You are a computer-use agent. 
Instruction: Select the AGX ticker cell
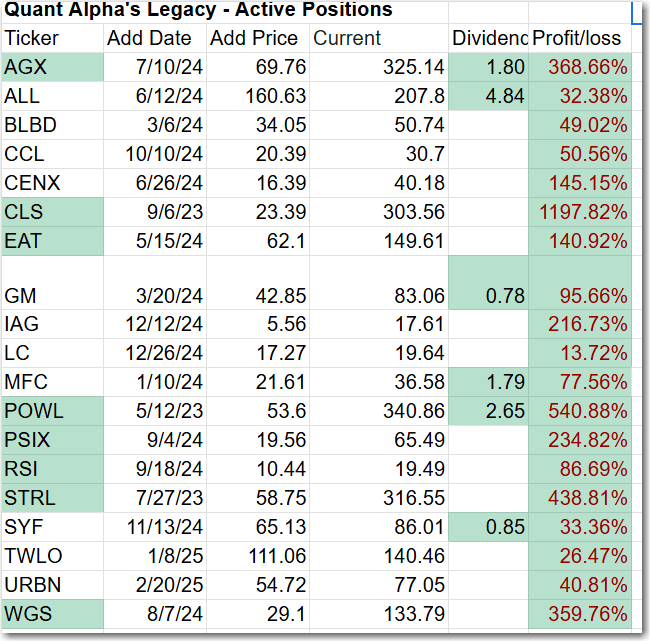click(x=52, y=68)
